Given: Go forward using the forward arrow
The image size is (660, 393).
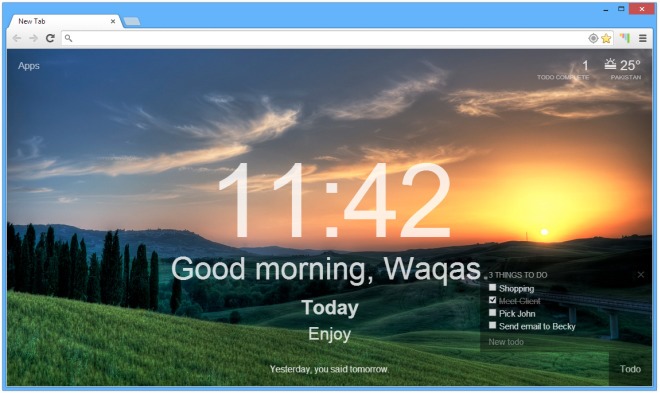Looking at the screenshot, I should click(33, 38).
